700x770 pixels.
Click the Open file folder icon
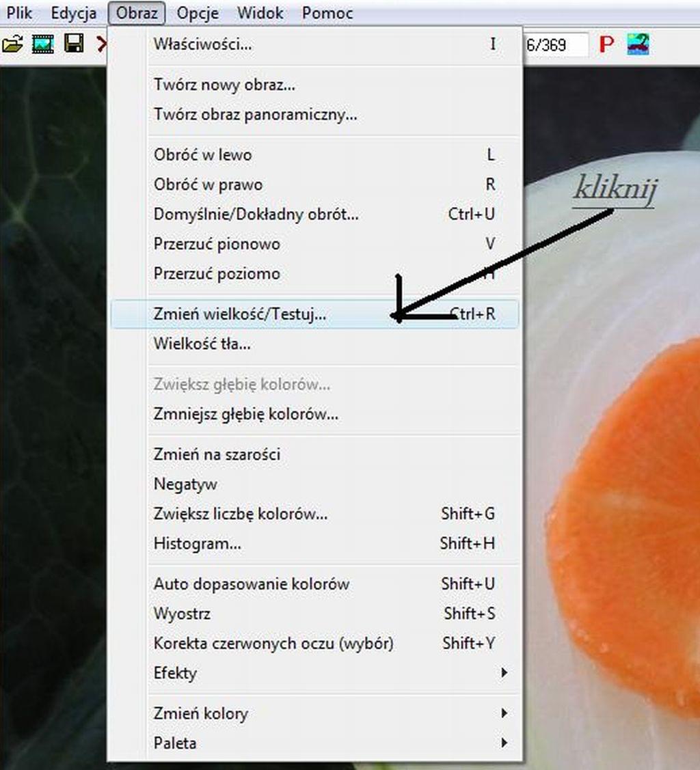click(x=13, y=44)
